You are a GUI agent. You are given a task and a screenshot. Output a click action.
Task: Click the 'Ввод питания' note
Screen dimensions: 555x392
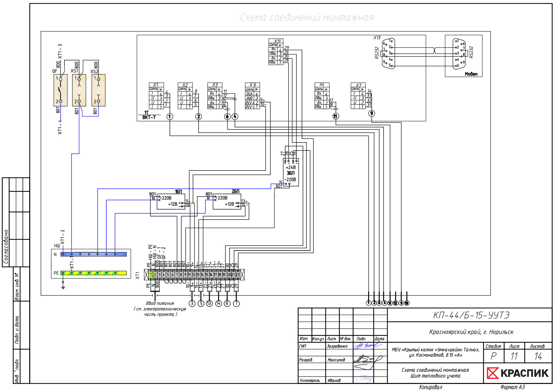(x=160, y=303)
